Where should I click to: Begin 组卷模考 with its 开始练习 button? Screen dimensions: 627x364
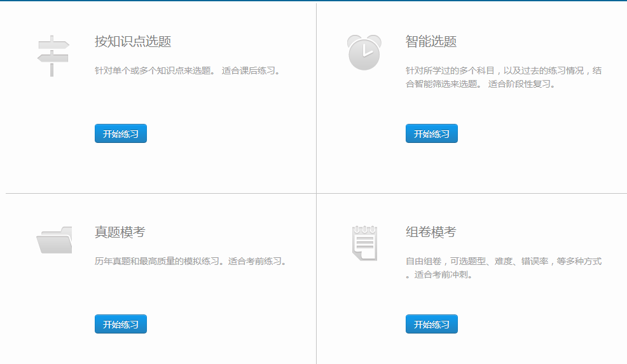[431, 324]
